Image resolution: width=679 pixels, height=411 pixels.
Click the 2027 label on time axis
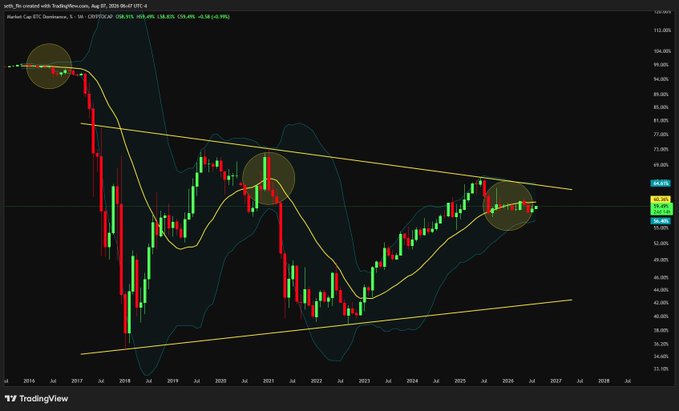[x=556, y=381]
